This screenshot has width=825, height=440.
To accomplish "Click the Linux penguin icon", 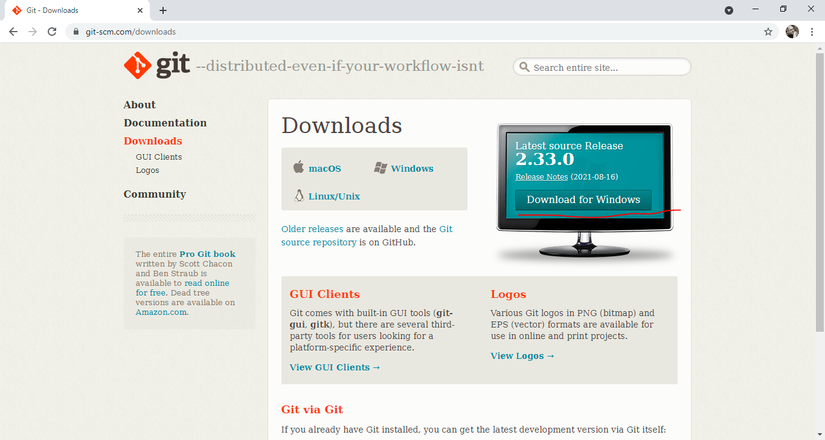I will coord(299,196).
